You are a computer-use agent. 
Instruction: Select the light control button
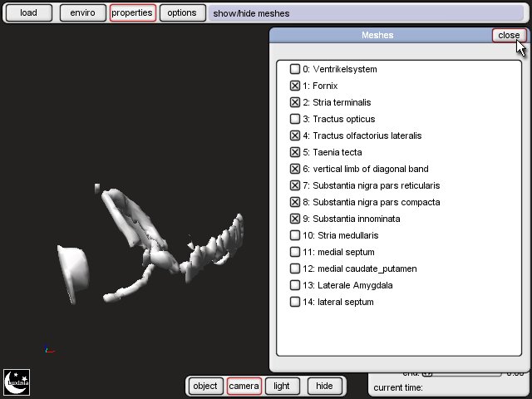coord(282,386)
